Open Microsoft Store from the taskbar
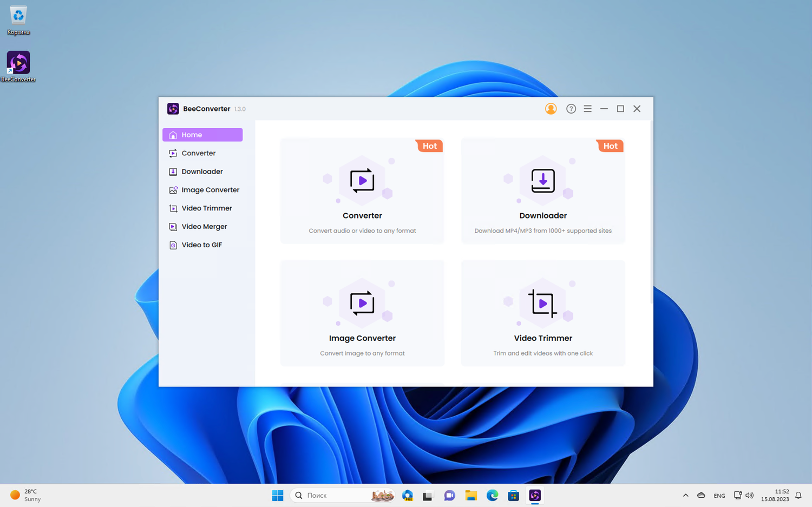The height and width of the screenshot is (507, 812). [x=514, y=495]
